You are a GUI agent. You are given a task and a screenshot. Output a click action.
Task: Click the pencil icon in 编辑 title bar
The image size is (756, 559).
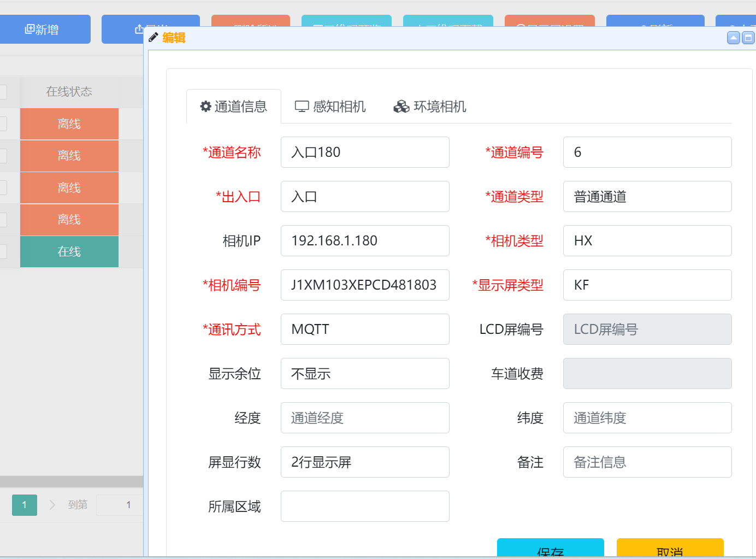pyautogui.click(x=153, y=37)
